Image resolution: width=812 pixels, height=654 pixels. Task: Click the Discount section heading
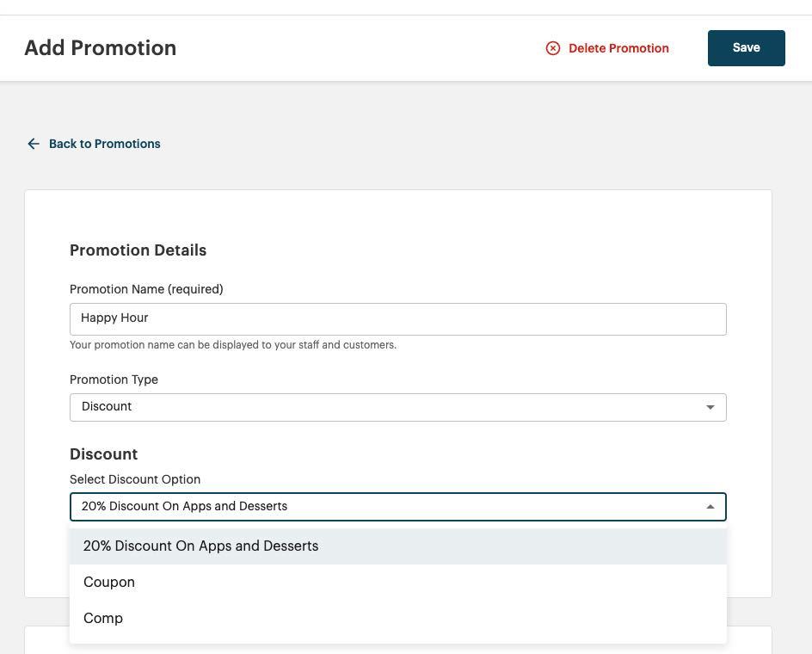pos(103,453)
